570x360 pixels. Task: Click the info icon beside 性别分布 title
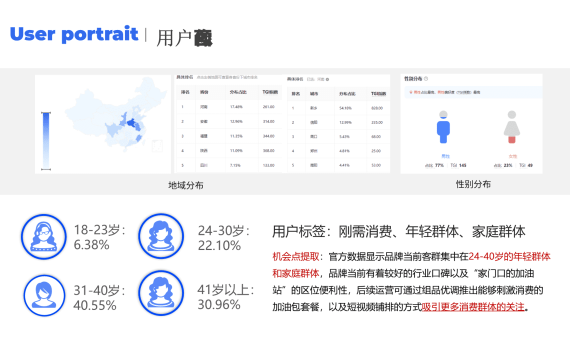coord(426,79)
